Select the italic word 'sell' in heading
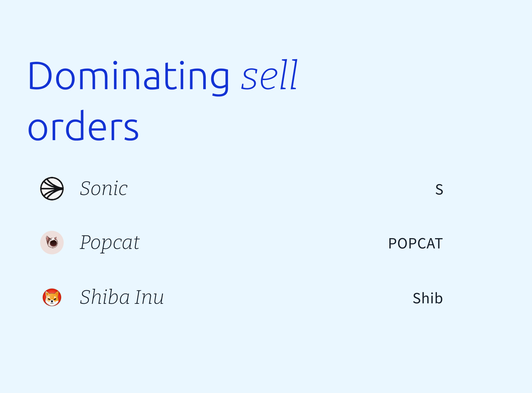The height and width of the screenshot is (393, 532). [269, 76]
